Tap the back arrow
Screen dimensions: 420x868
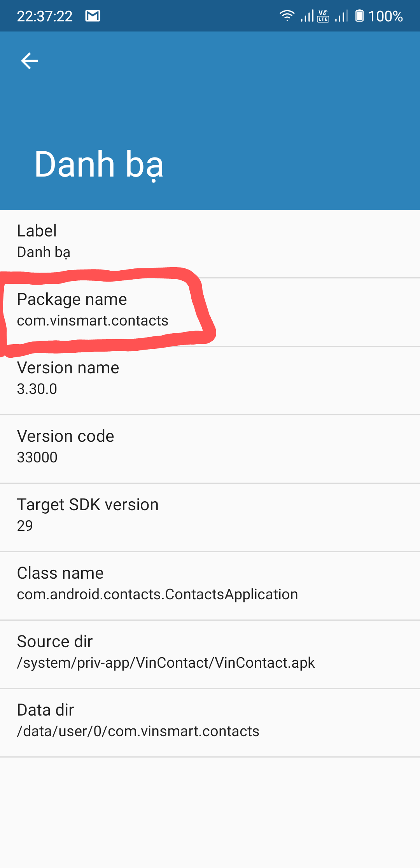click(30, 61)
